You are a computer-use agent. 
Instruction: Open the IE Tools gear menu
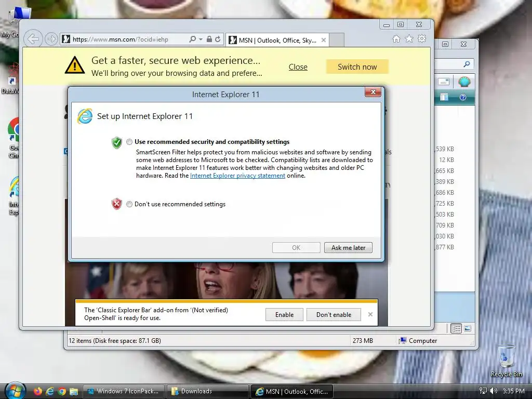(x=422, y=38)
